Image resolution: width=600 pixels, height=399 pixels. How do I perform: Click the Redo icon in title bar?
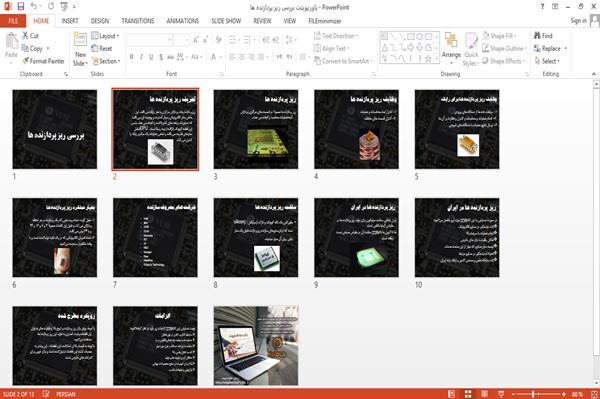coord(51,7)
